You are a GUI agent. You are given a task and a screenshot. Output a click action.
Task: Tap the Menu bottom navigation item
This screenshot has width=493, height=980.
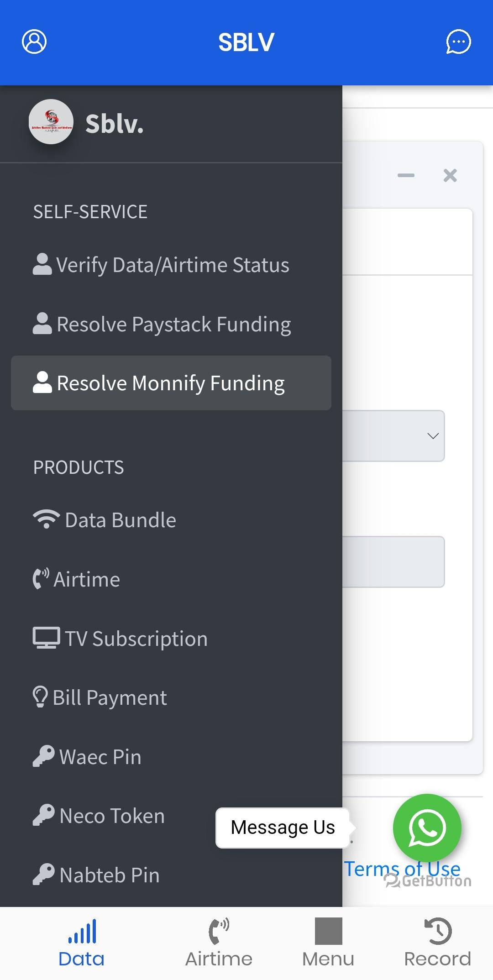pyautogui.click(x=328, y=943)
